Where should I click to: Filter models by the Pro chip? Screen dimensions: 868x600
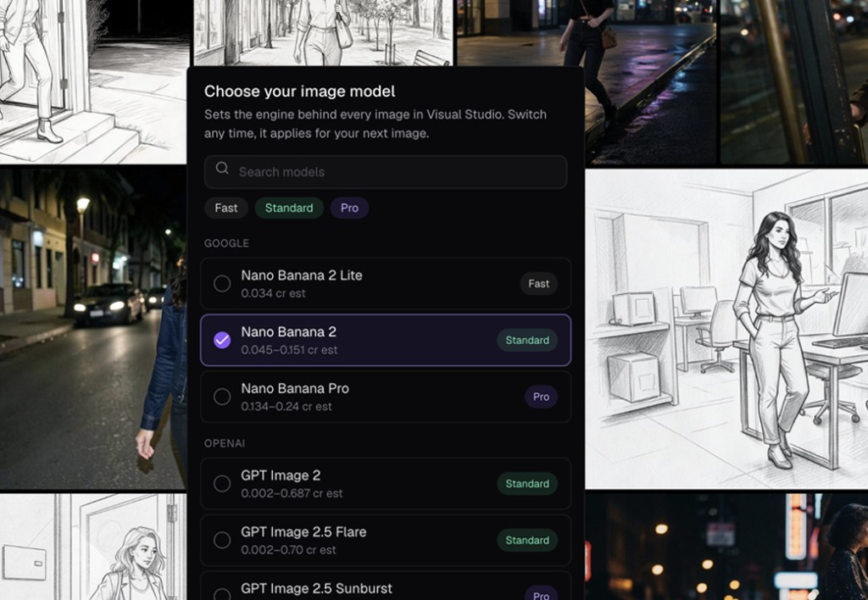tap(349, 208)
